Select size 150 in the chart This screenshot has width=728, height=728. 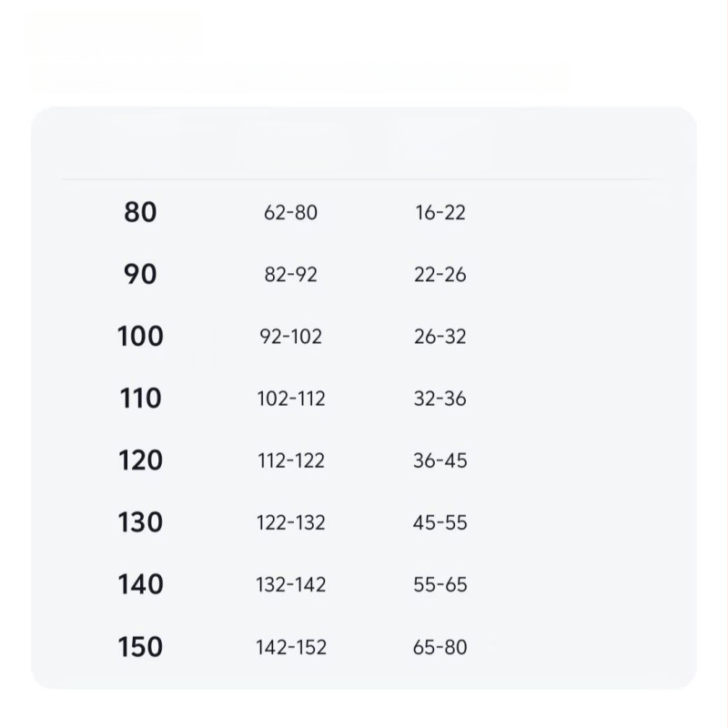click(x=140, y=647)
